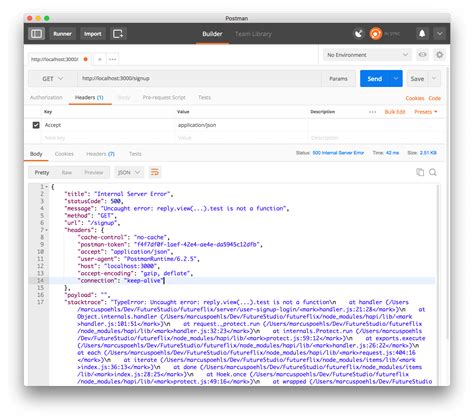Select the response Body tab
Screen dimensions: 474x420
point(36,154)
